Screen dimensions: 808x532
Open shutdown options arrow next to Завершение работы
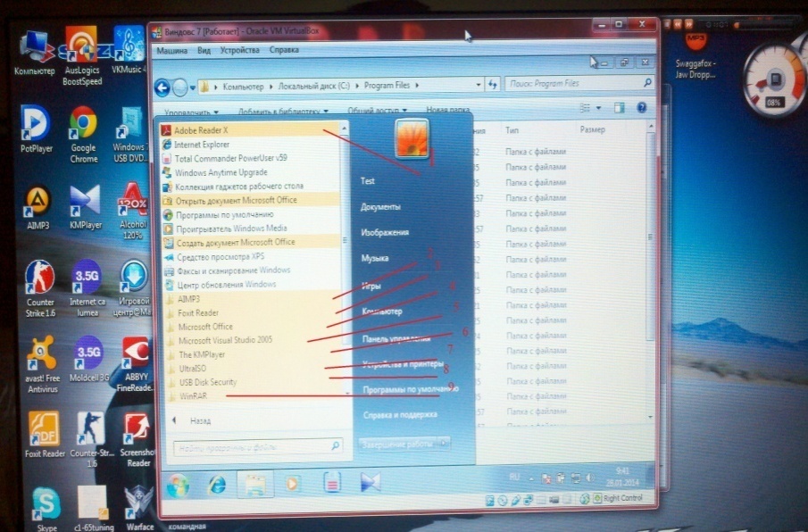444,443
